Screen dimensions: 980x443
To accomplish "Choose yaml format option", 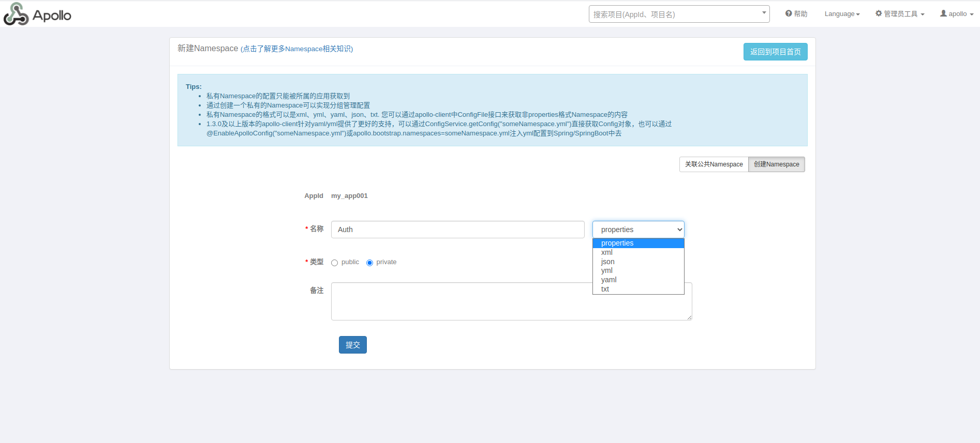I will (x=639, y=280).
